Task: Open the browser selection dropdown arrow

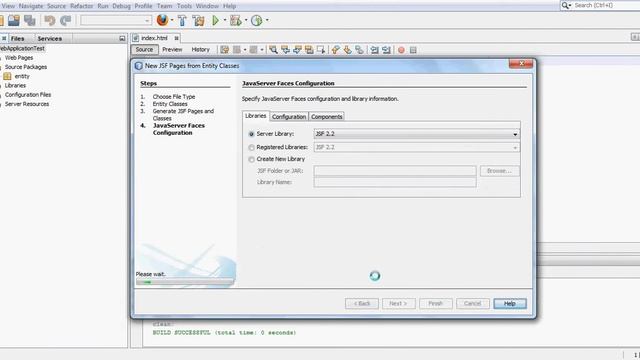Action: [172, 20]
